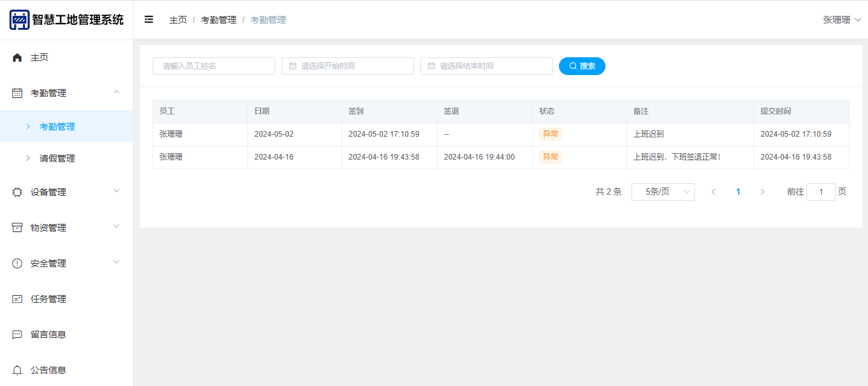868x386 pixels.
Task: Click the 2024-04-16 date cell
Action: (x=274, y=157)
